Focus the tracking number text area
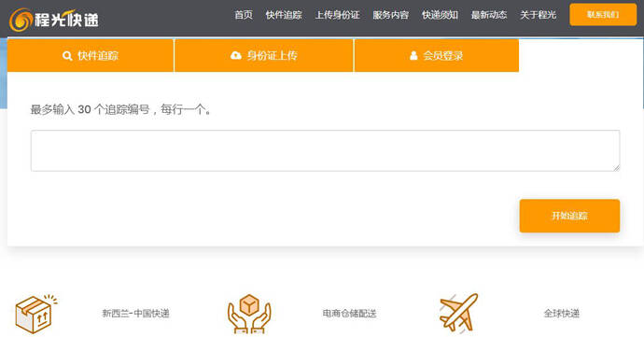Image resolution: width=644 pixels, height=337 pixels. 326,151
